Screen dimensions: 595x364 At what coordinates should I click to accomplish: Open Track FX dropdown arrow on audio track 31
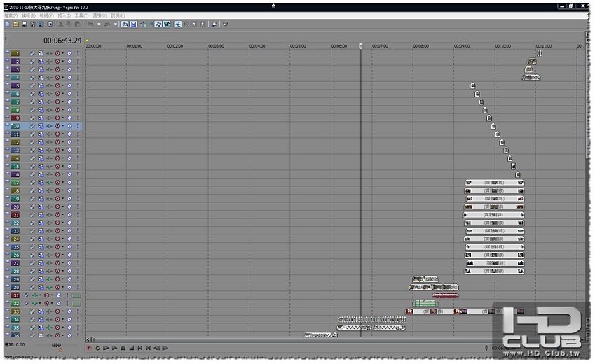tap(40, 295)
